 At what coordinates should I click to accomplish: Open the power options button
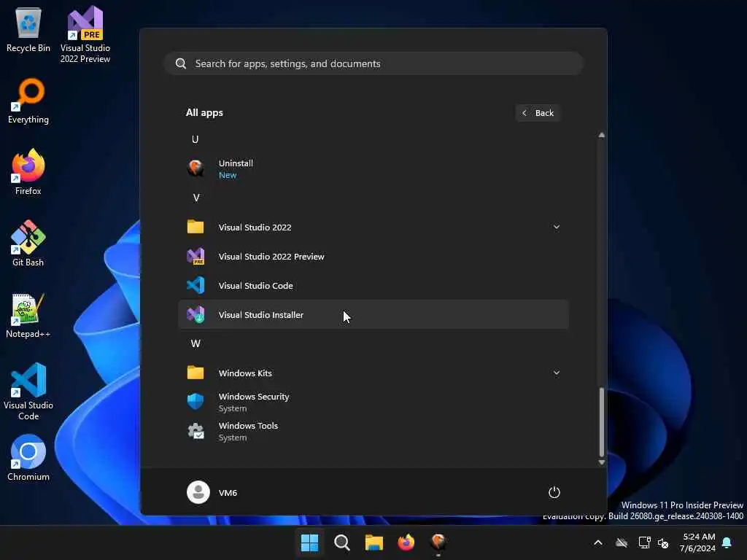point(554,492)
